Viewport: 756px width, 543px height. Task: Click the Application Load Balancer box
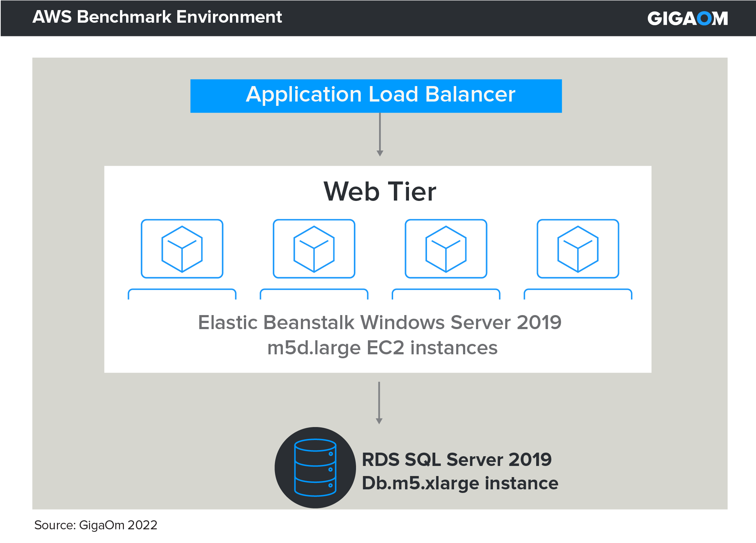[x=376, y=96]
